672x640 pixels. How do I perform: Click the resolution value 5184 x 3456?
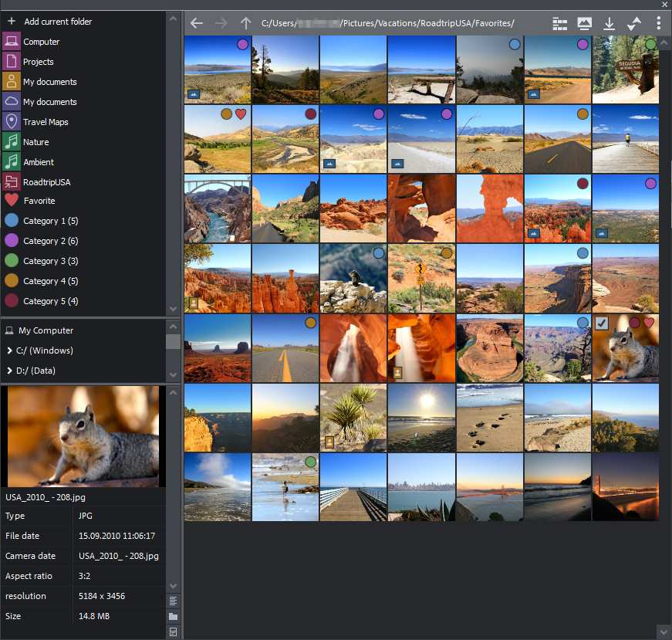102,596
